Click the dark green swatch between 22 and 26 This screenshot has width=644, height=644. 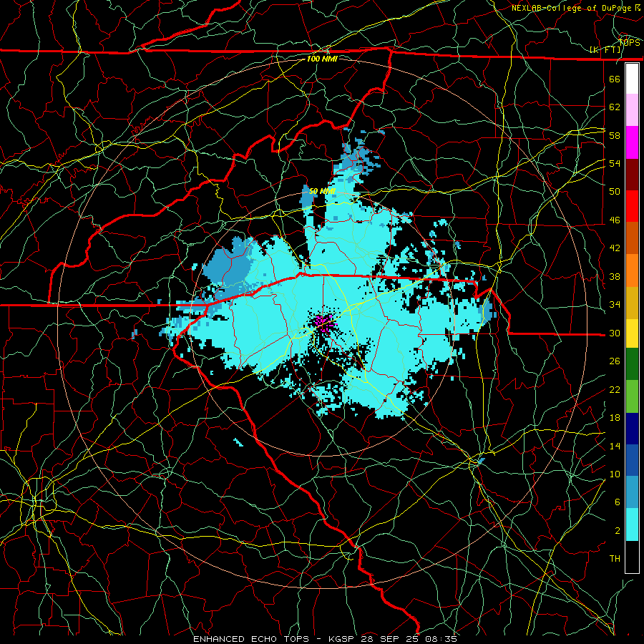click(x=632, y=364)
